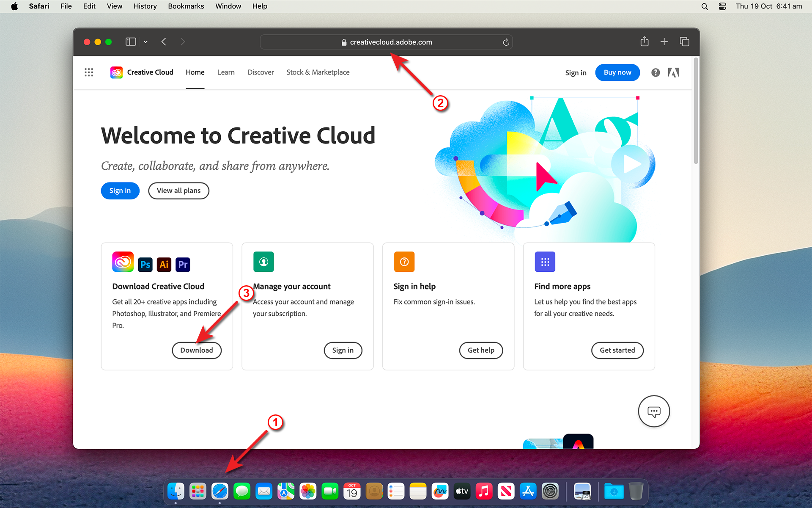Click back navigation arrow

[164, 41]
